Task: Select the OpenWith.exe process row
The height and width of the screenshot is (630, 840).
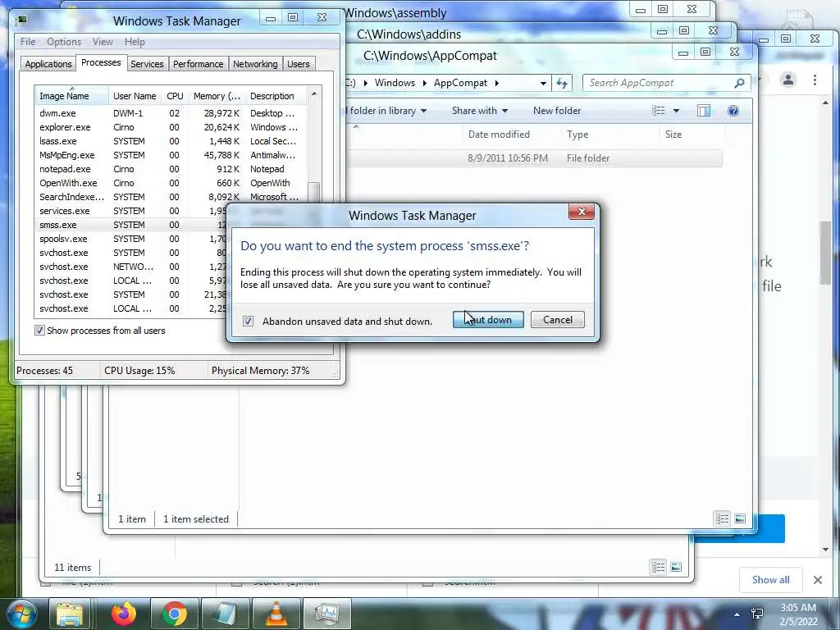Action: point(170,183)
